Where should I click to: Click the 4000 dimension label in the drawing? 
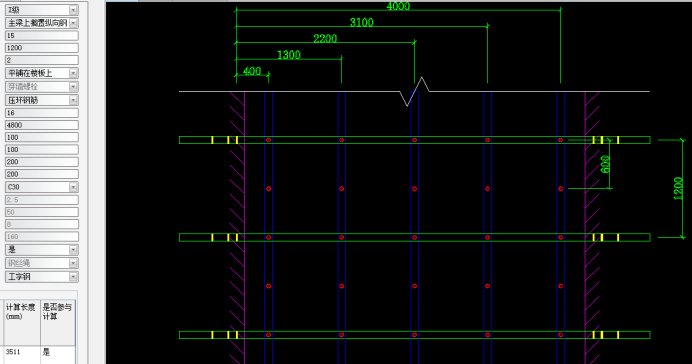point(398,6)
